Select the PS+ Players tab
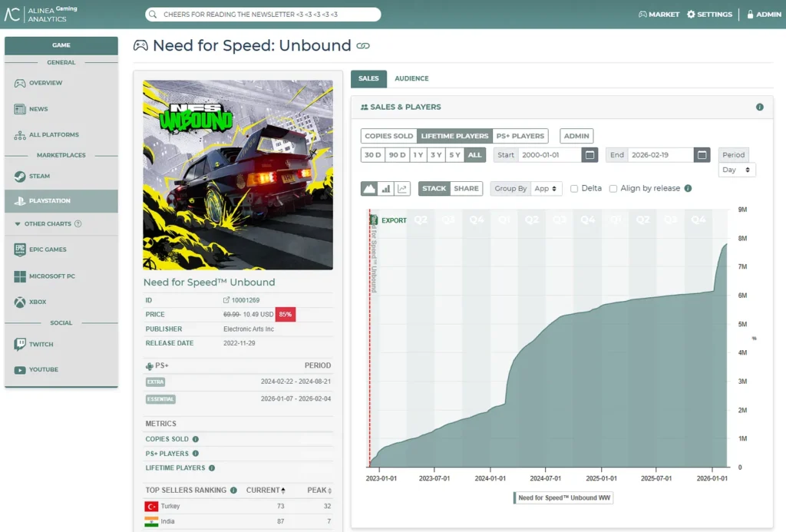 point(520,136)
